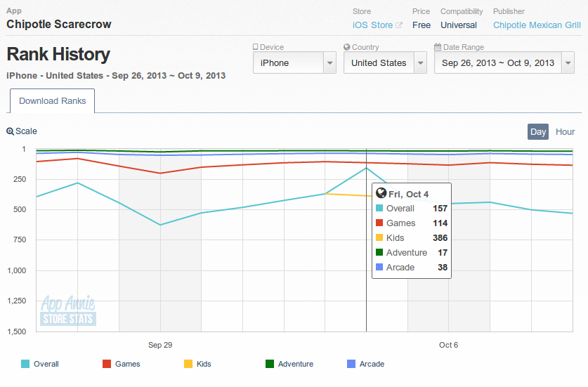Viewport: 588px width, 387px height.
Task: Click the Overall peak data point on Oct 4
Action: [366, 168]
